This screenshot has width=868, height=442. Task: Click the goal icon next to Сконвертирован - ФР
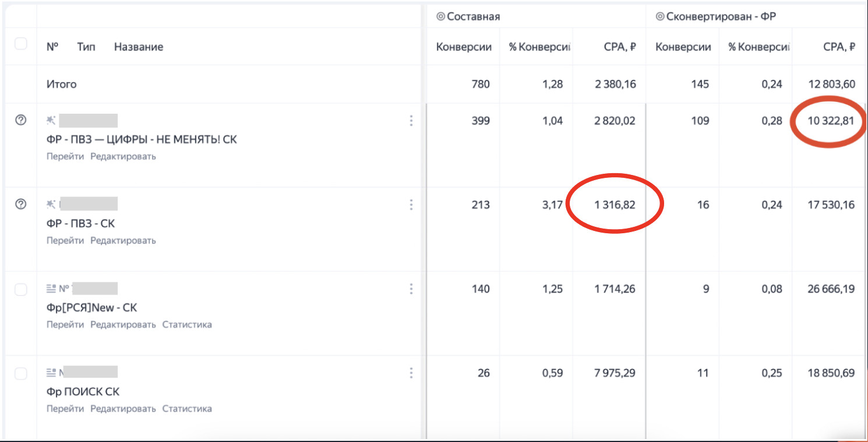click(659, 16)
